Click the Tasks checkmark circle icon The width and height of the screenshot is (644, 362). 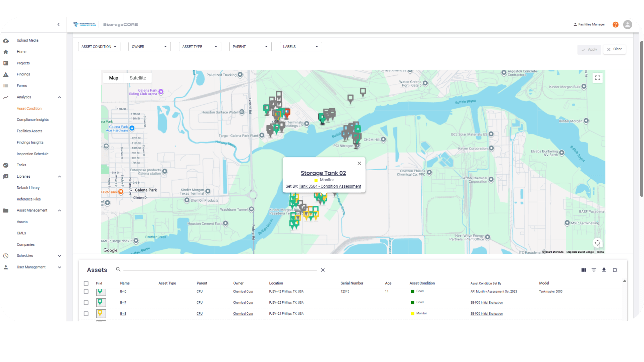tap(6, 165)
